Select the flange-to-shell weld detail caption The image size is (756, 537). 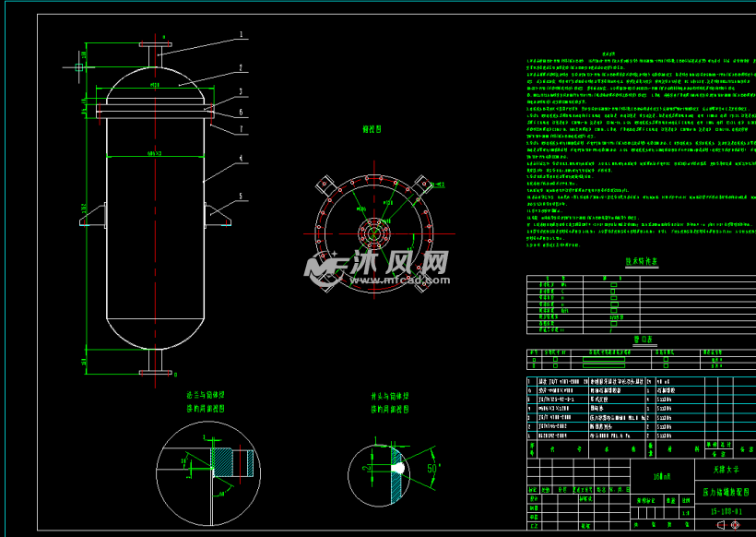click(206, 401)
